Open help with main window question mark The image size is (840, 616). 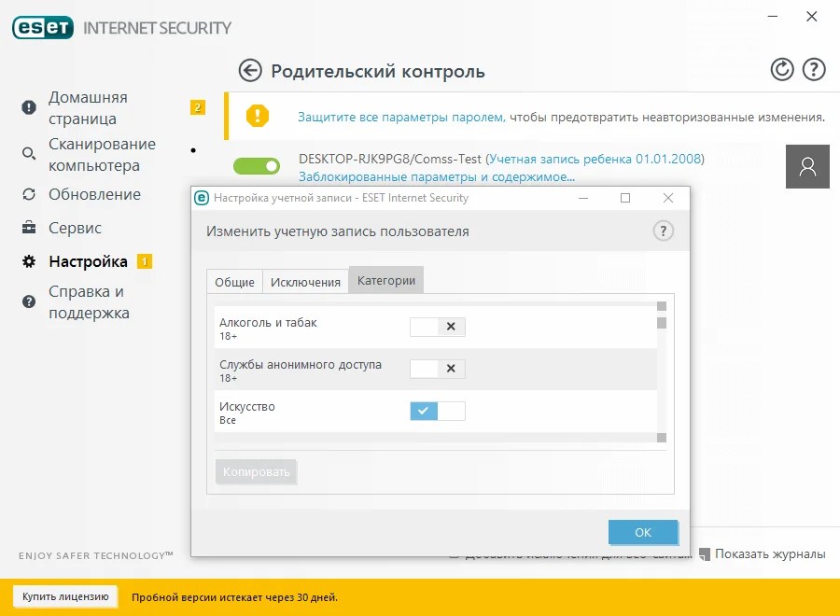(813, 70)
